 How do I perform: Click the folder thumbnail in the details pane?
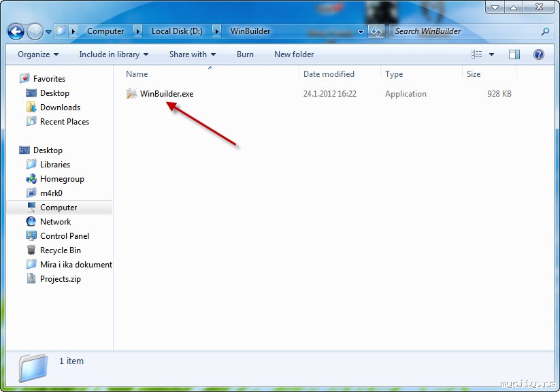click(x=33, y=368)
